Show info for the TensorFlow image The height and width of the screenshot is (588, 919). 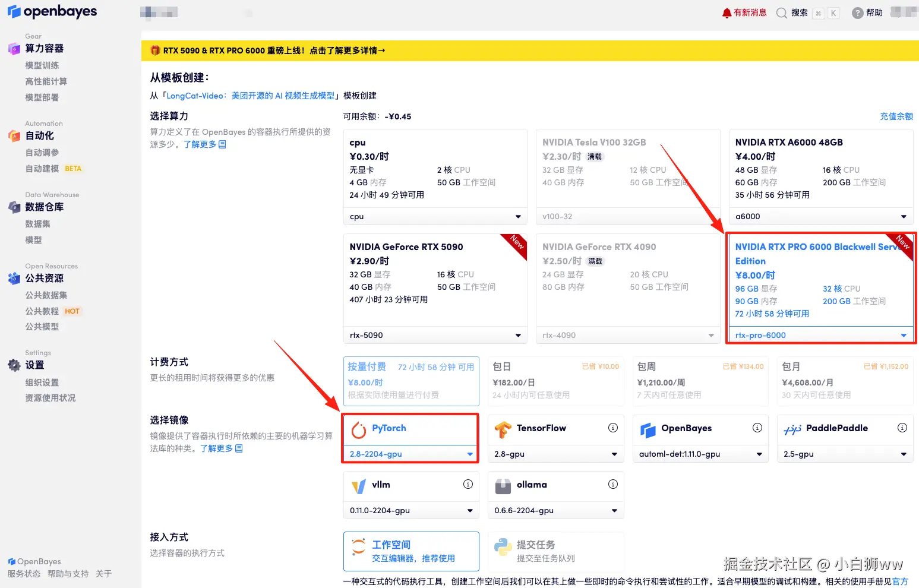click(x=613, y=428)
